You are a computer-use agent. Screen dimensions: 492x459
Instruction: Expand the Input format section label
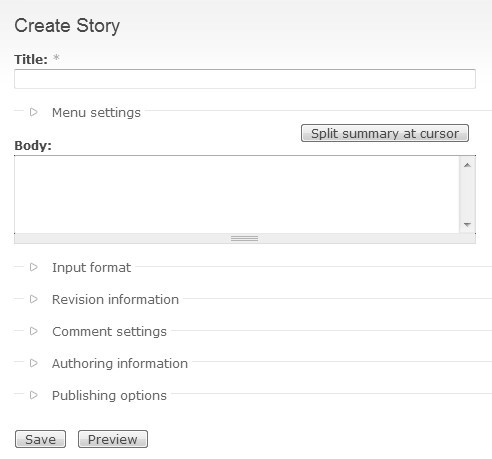[91, 268]
